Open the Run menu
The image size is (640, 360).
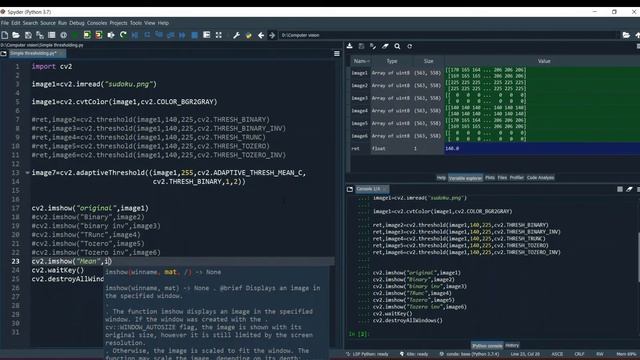tap(62, 23)
